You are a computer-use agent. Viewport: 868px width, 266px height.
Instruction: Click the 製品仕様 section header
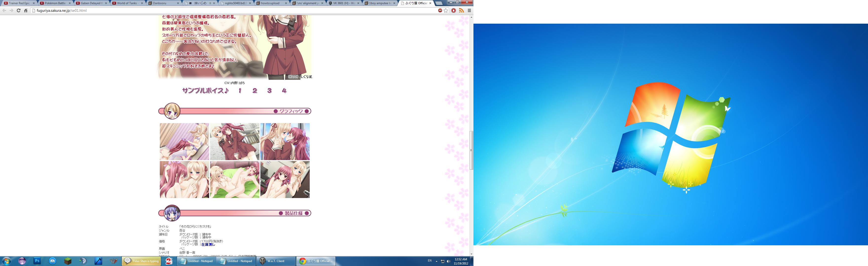pos(235,213)
